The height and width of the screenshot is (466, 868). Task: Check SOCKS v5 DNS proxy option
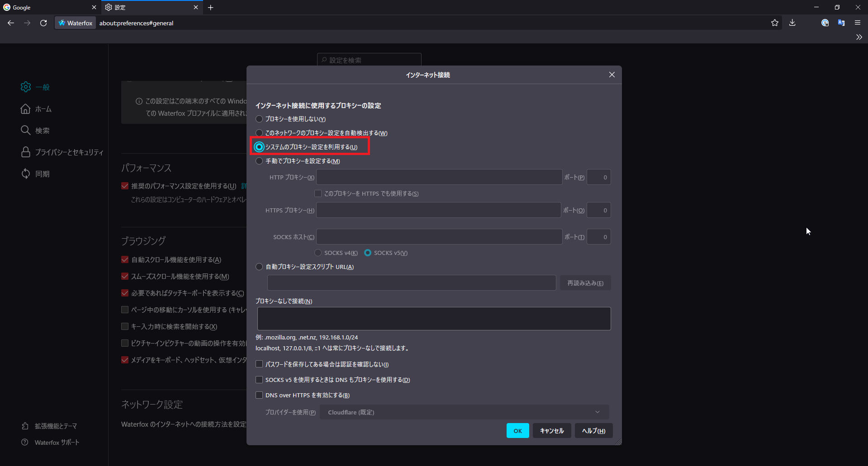pos(259,380)
